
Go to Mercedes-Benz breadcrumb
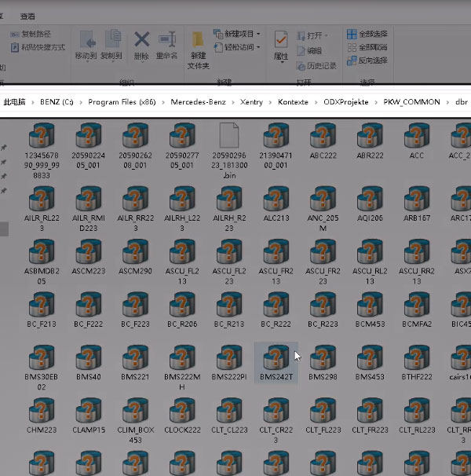pos(198,102)
